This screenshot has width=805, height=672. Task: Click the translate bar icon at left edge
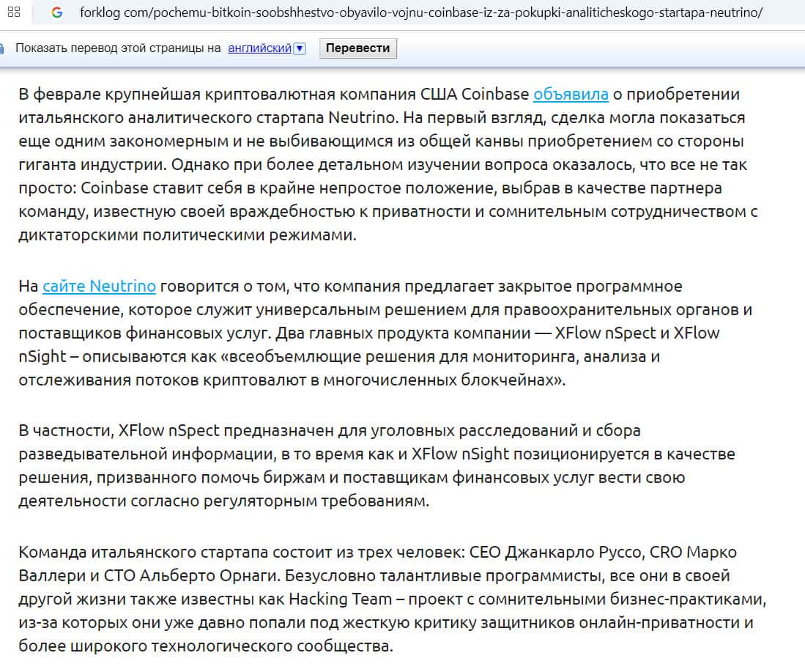click(x=1, y=48)
